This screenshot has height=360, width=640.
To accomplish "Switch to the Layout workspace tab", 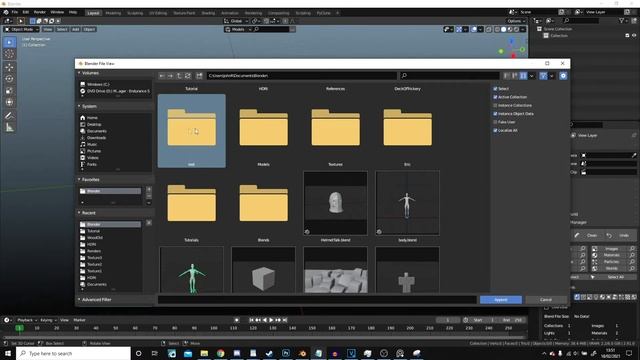I will (x=93, y=13).
